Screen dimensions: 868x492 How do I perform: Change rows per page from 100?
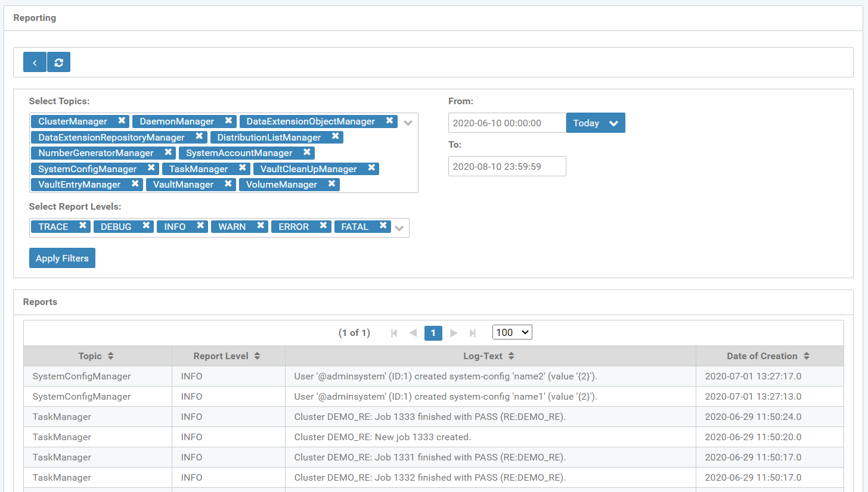(x=512, y=332)
